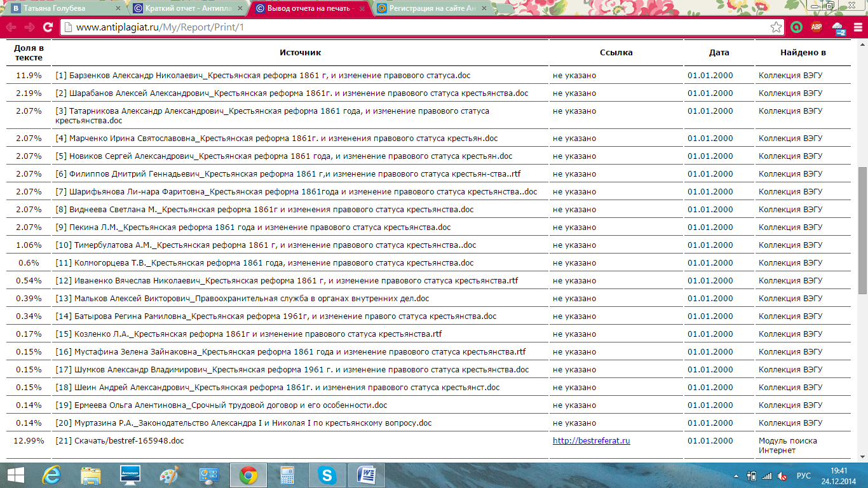Close the Татьяна Голубева tab
Image resolution: width=868 pixels, height=488 pixels.
coord(118,9)
